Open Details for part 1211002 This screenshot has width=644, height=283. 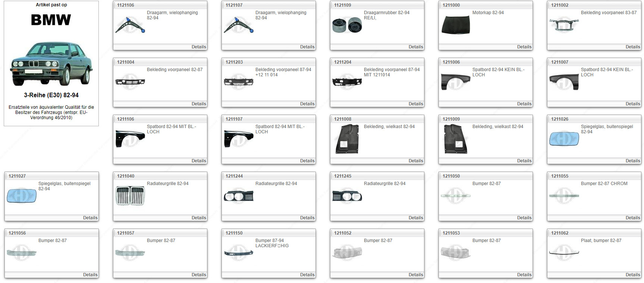pos(633,47)
